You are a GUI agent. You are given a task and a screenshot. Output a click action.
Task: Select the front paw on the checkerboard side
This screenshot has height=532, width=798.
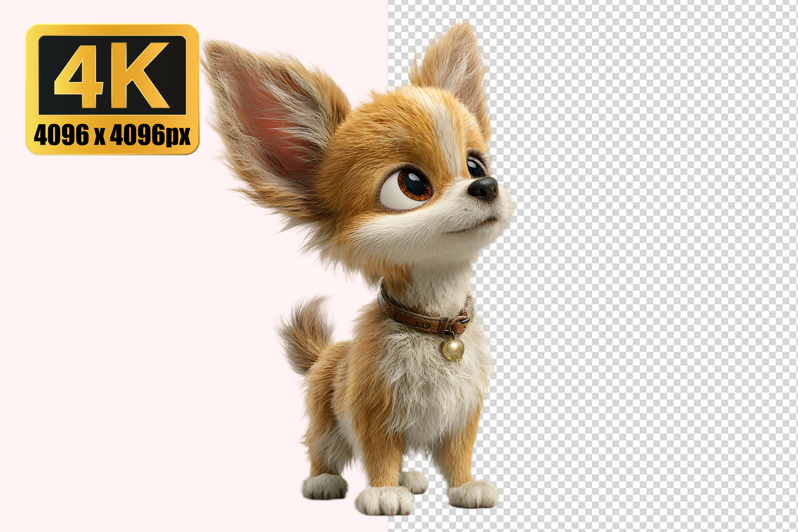coord(472,494)
